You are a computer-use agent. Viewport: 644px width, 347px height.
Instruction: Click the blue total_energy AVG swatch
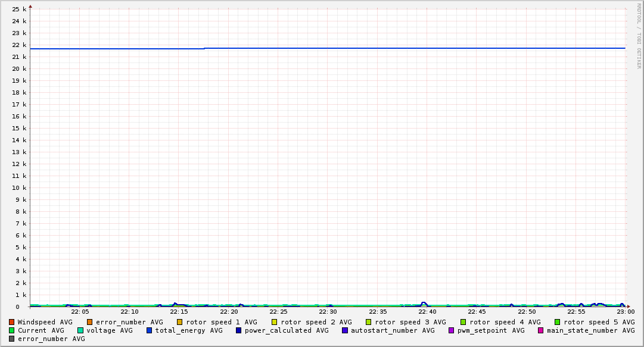[x=150, y=330]
